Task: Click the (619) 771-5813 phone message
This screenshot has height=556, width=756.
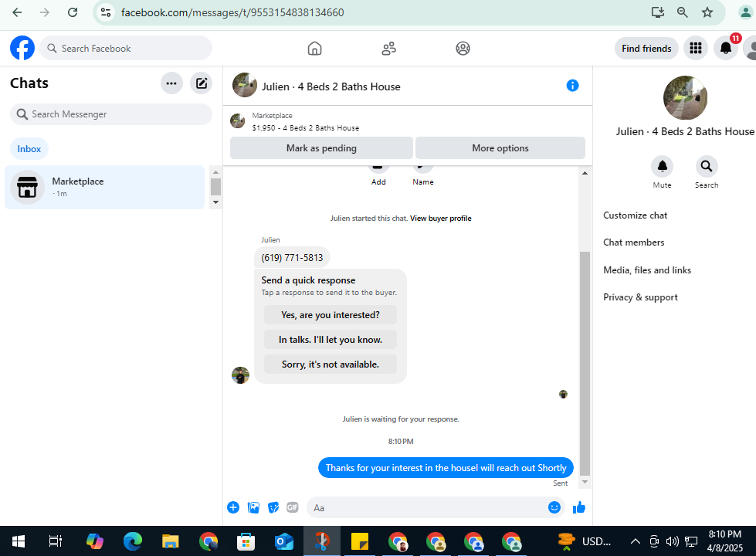Action: coord(292,257)
